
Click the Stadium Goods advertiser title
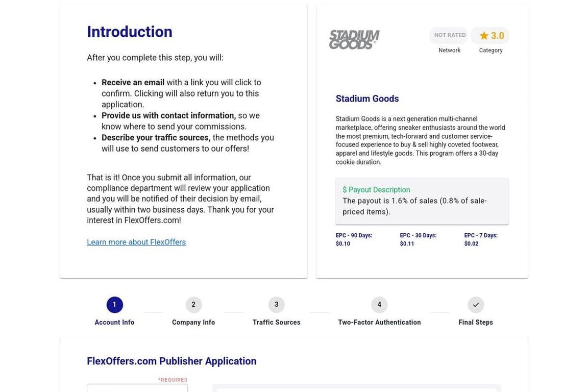pos(367,99)
